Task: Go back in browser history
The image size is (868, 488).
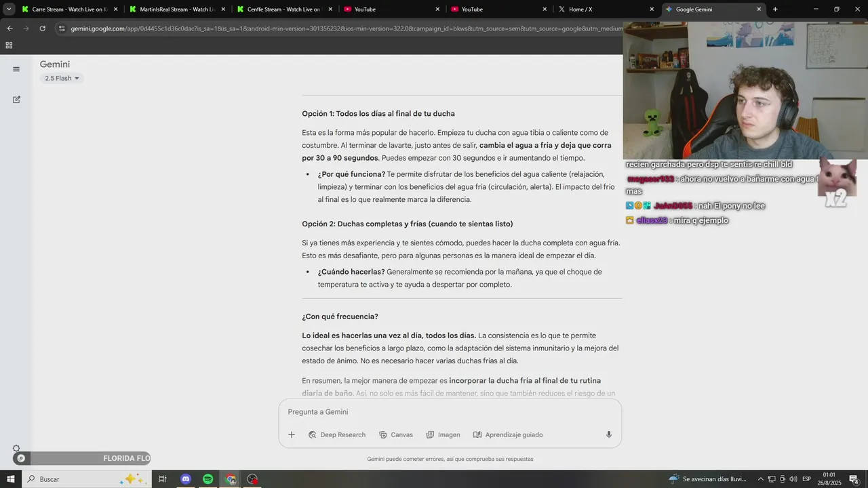Action: pos(9,28)
